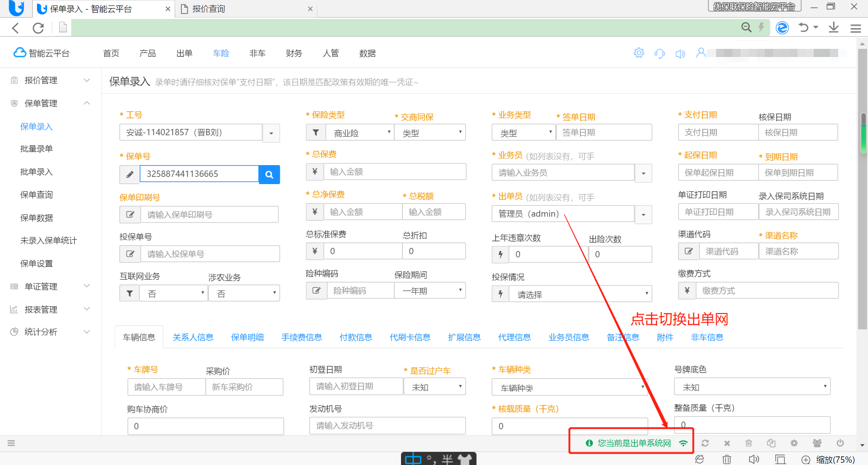Image resolution: width=868 pixels, height=465 pixels.
Task: Open the 财务 top menu
Action: pyautogui.click(x=294, y=53)
